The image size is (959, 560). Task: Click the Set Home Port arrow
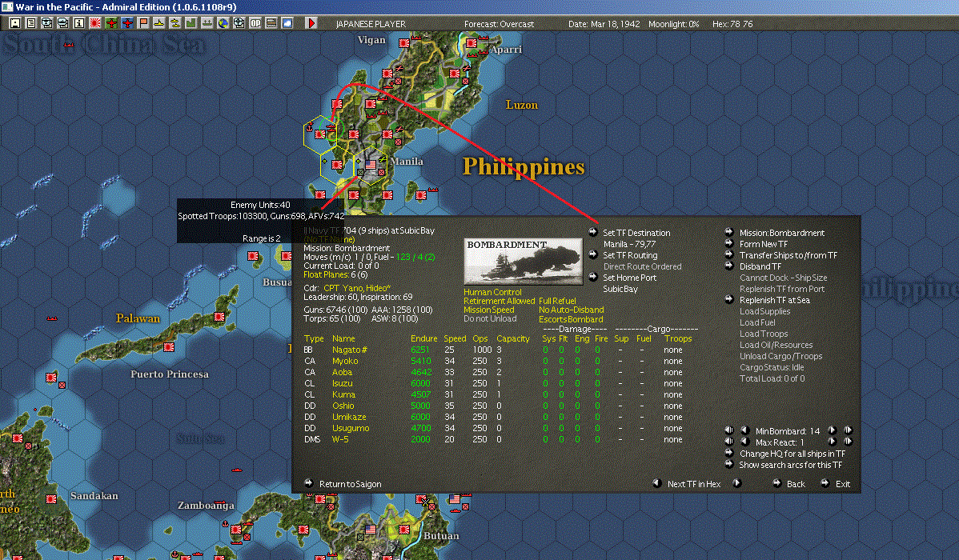coord(592,277)
